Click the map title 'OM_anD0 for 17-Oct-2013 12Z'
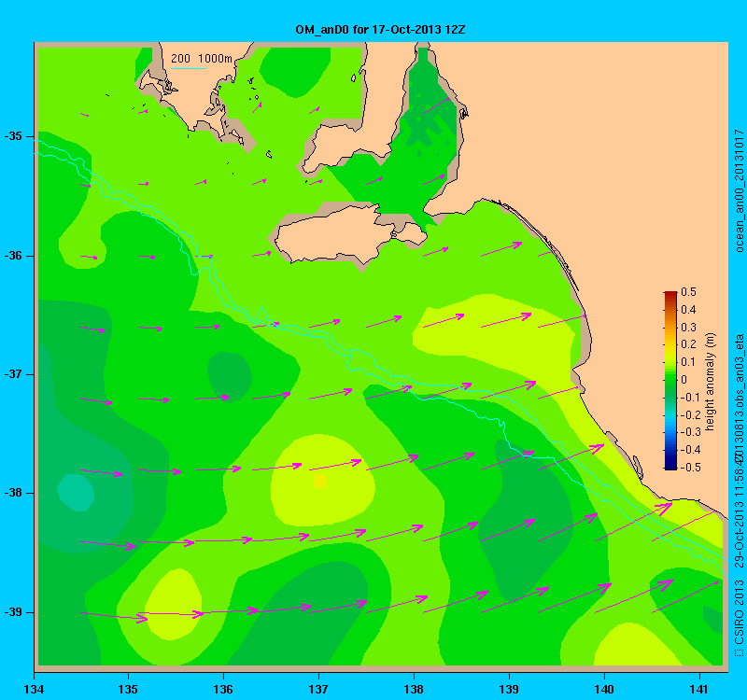747x700 pixels. [x=380, y=30]
